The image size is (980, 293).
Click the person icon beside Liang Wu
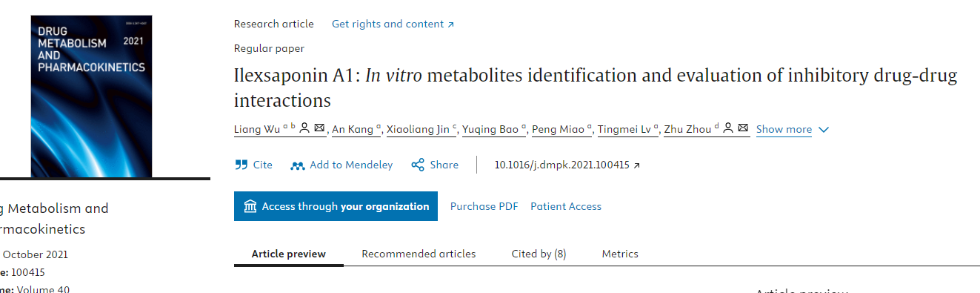coord(304,128)
